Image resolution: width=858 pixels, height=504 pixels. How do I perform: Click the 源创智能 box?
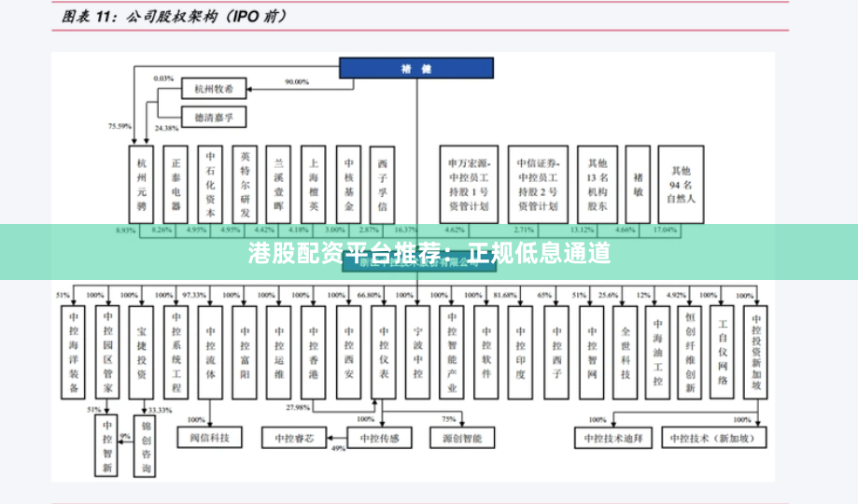(x=462, y=438)
